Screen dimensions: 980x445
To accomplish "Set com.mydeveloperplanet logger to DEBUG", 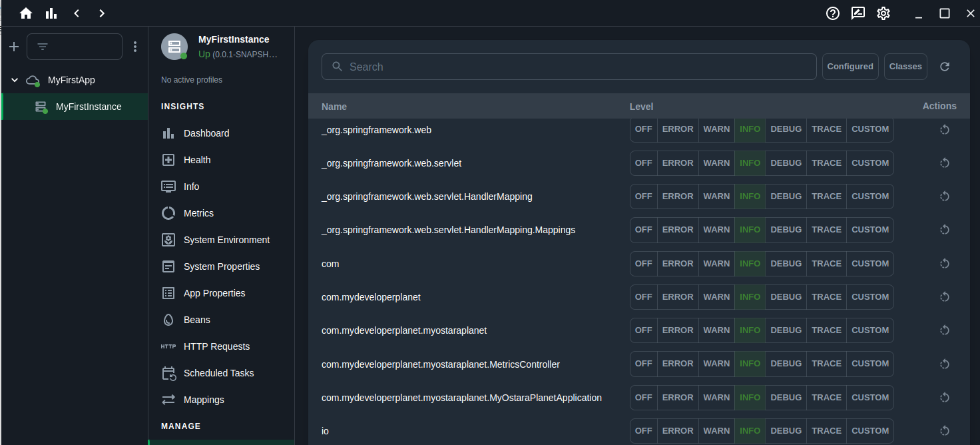I will click(786, 296).
